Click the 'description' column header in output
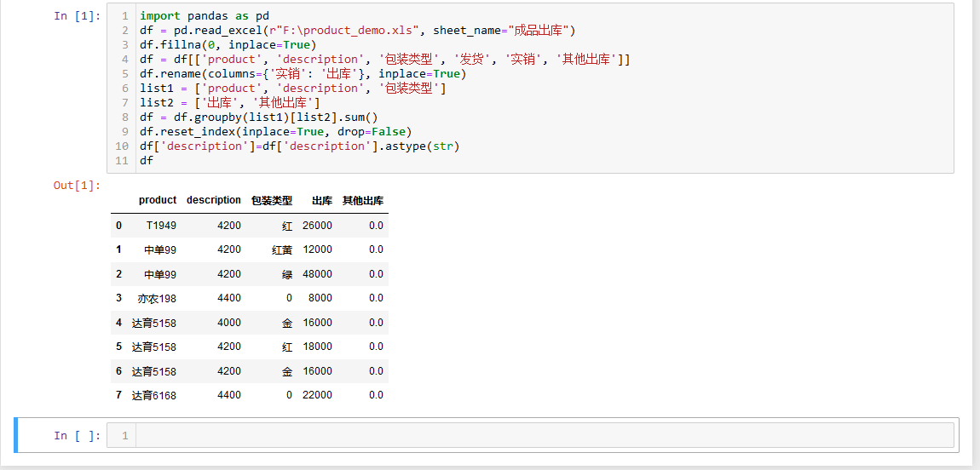The width and height of the screenshot is (980, 470). coord(214,200)
